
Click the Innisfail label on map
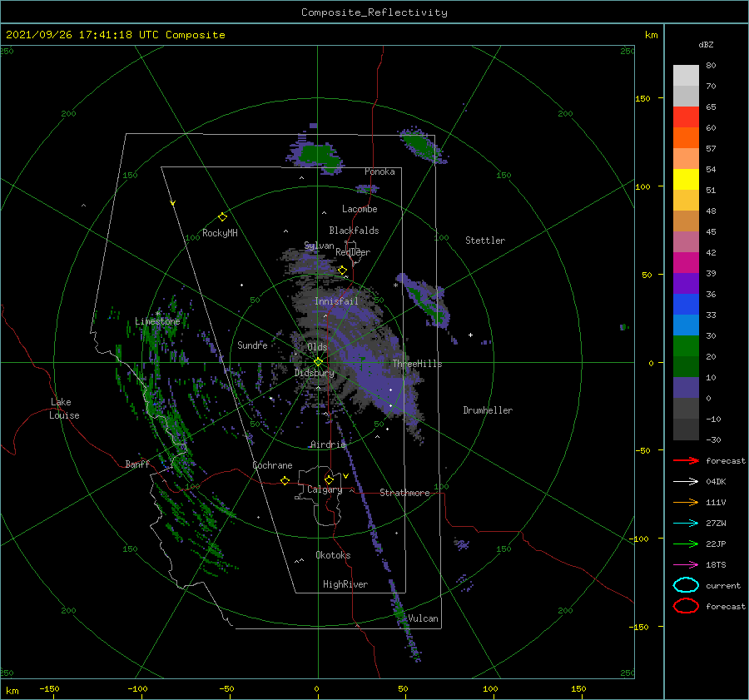point(336,301)
